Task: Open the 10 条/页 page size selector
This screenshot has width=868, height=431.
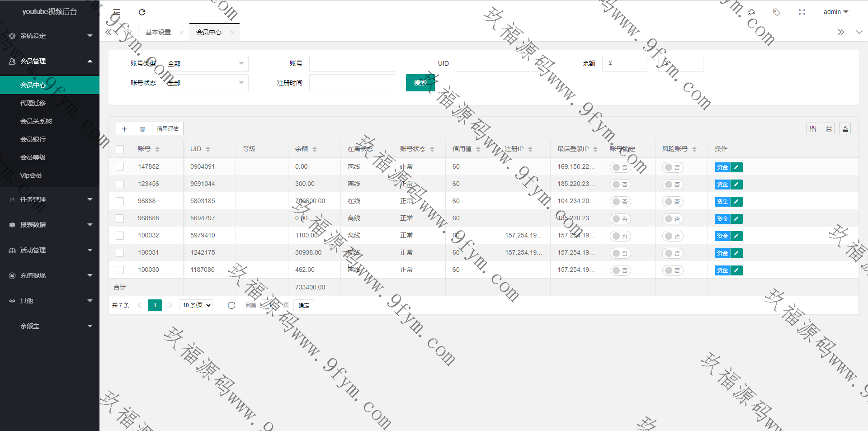Action: [x=196, y=305]
